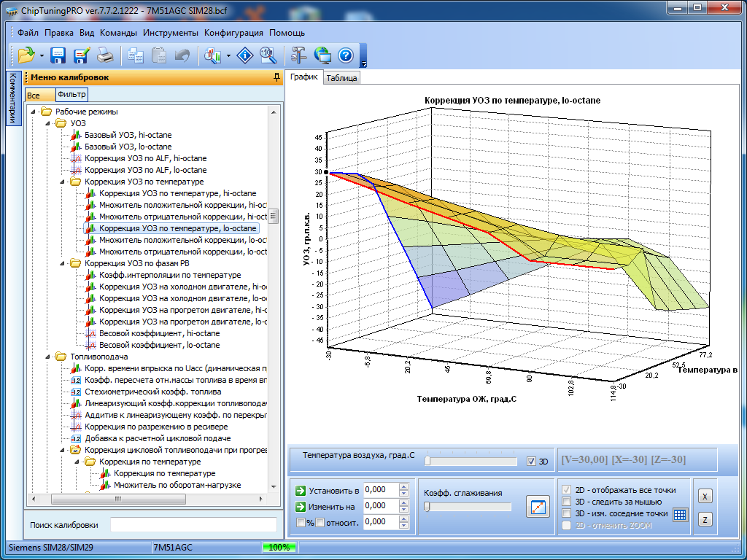Image resolution: width=747 pixels, height=560 pixels.
Task: Switch to the График tab
Action: [x=304, y=77]
